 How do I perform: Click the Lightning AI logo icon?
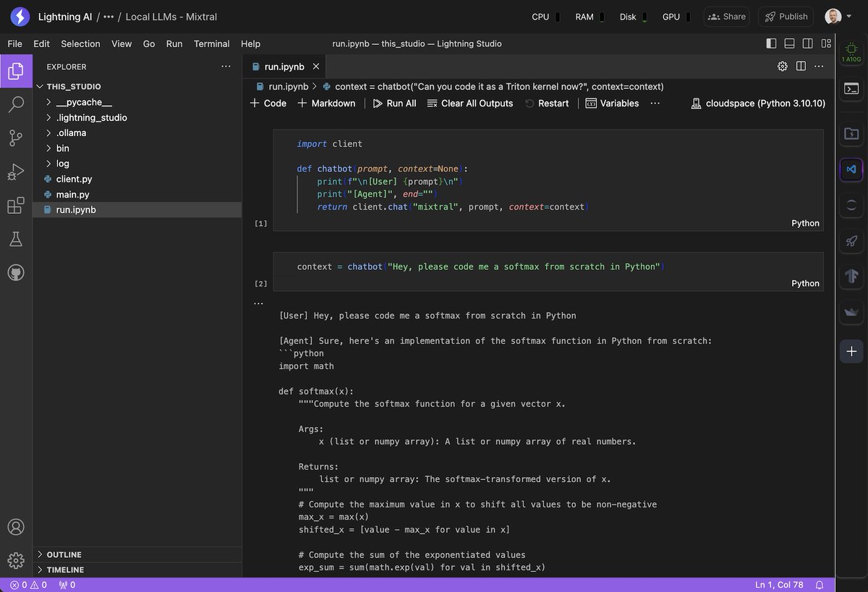coord(20,16)
